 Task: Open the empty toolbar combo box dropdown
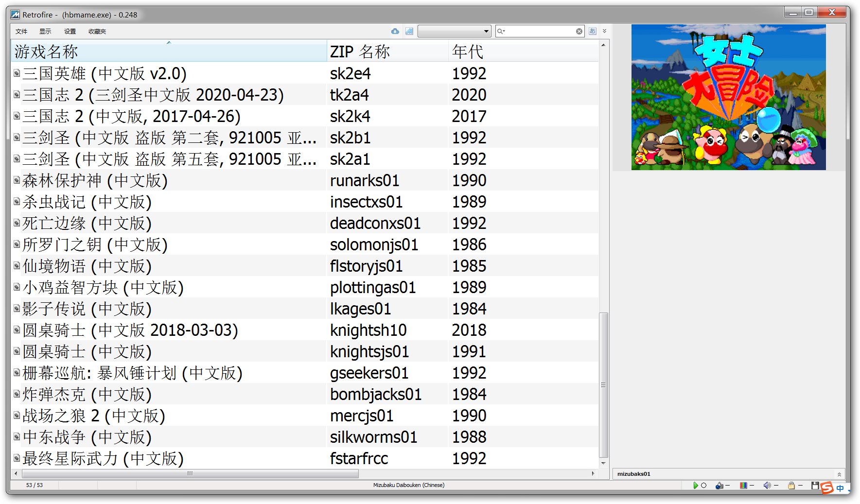[x=454, y=31]
